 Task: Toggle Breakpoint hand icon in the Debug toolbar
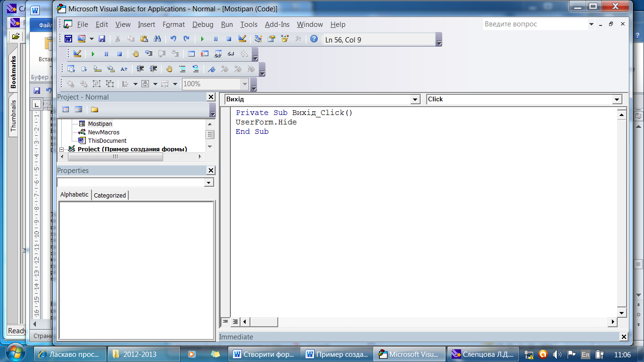[x=136, y=54]
